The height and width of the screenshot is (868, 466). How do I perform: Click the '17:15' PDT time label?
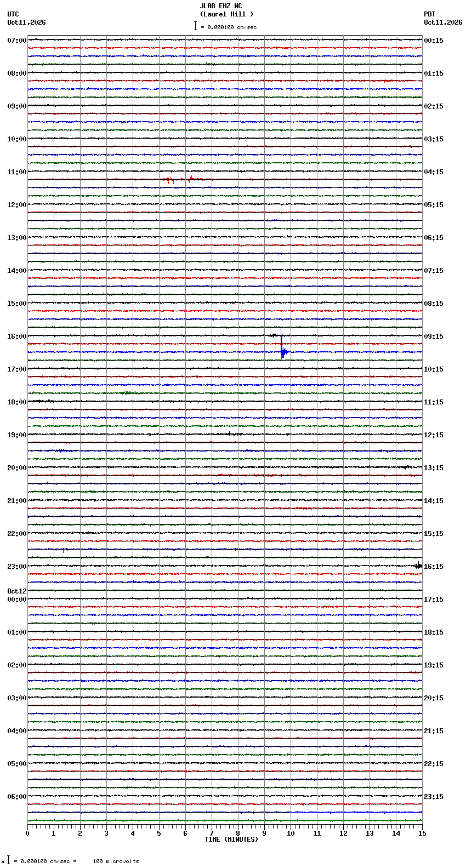(434, 599)
